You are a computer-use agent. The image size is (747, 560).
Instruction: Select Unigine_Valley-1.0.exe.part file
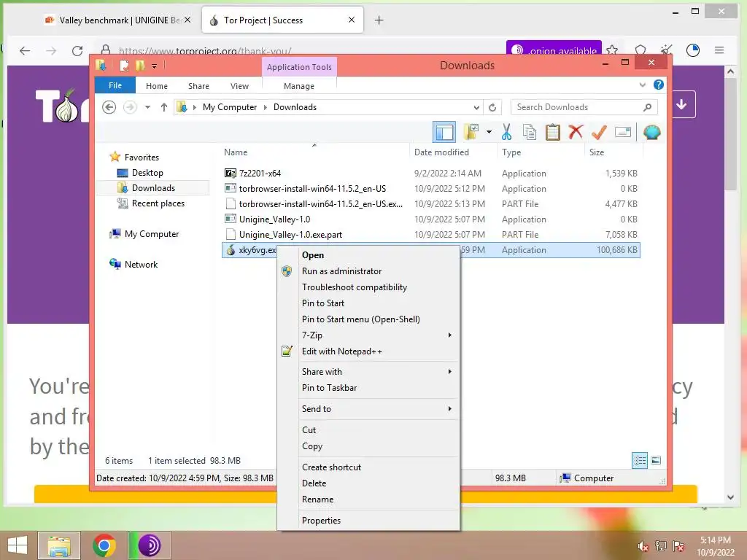click(x=290, y=234)
